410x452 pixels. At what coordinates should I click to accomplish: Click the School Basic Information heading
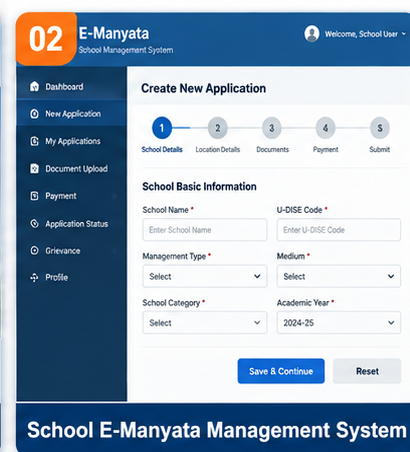(x=199, y=186)
